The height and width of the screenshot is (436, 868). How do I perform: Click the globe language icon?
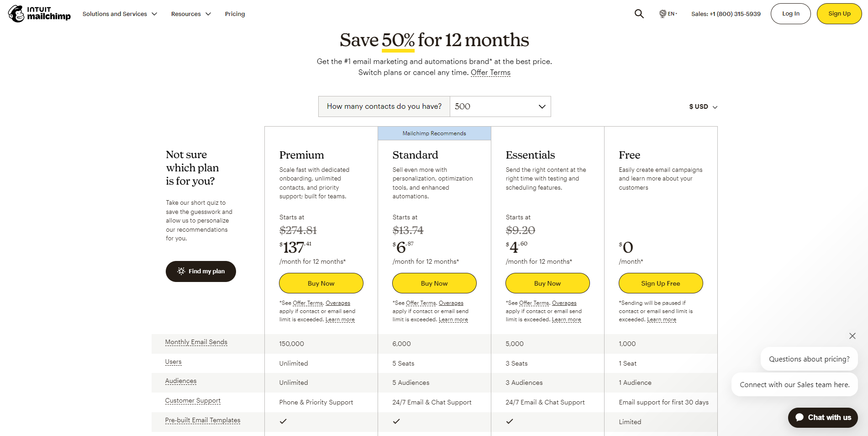pos(663,13)
